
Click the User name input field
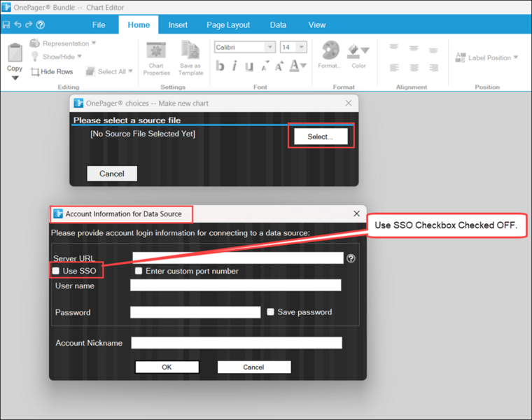[x=235, y=285]
